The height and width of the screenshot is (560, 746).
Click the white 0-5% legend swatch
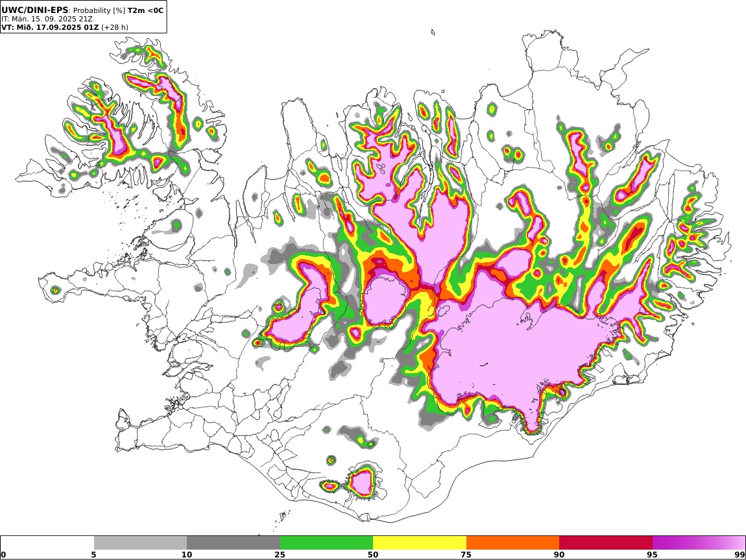tap(47, 542)
